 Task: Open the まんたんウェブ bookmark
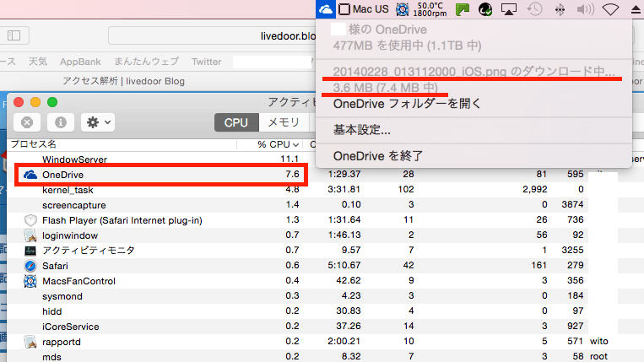[146, 62]
